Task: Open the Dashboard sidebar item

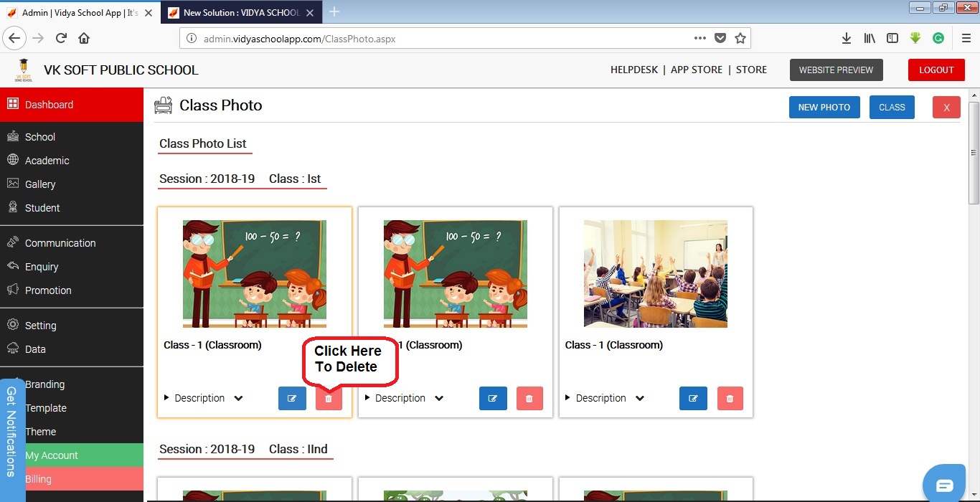Action: point(72,105)
